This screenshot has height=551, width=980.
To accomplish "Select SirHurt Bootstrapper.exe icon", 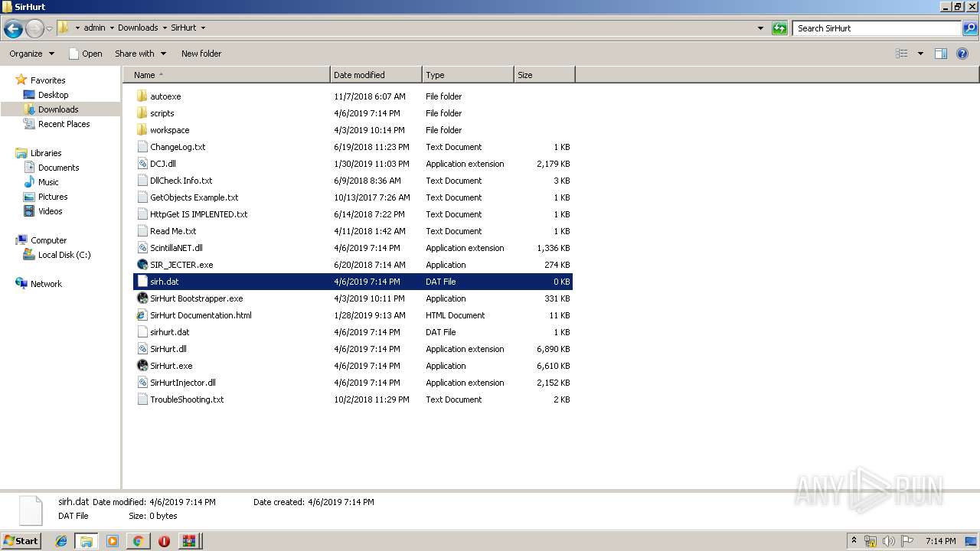I will [142, 298].
